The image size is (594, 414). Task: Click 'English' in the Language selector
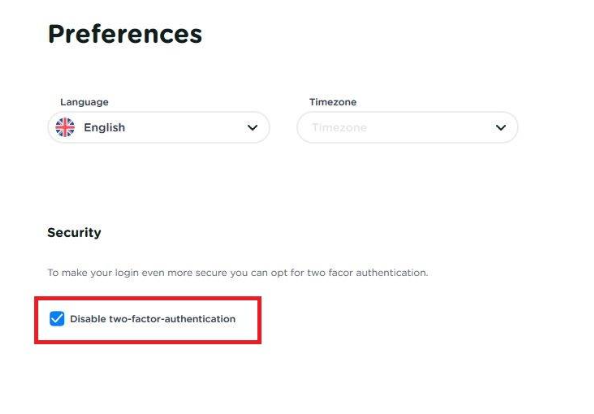104,128
